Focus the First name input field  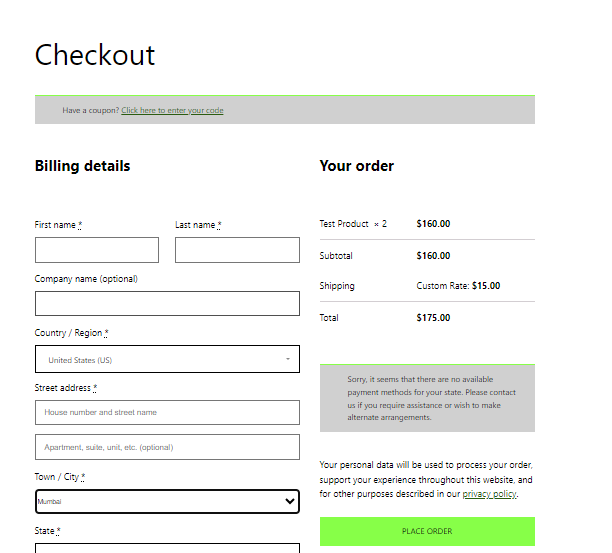tap(96, 250)
